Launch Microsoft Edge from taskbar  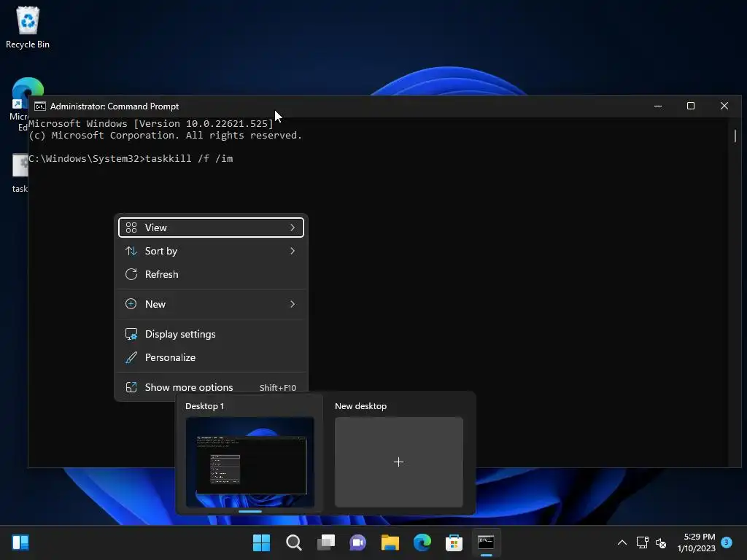[x=422, y=542]
